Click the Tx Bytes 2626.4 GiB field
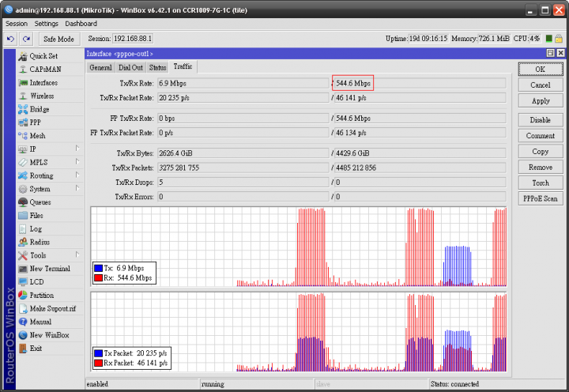569x392 pixels. (x=243, y=153)
